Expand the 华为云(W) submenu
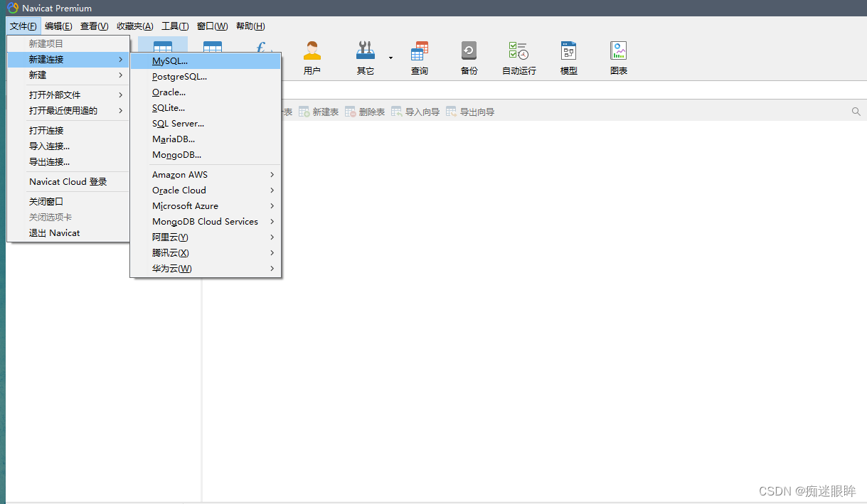This screenshot has height=504, width=867. tap(206, 269)
